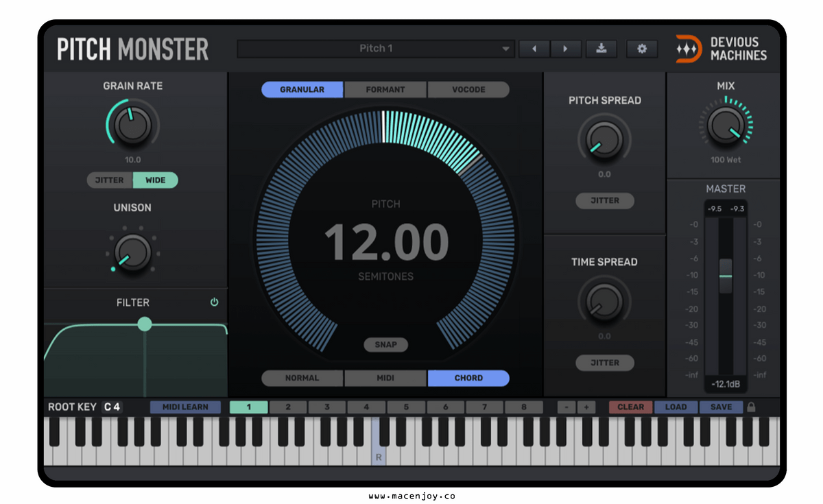Switch to Normal pitch mode
Image resolution: width=823 pixels, height=504 pixels.
(302, 378)
